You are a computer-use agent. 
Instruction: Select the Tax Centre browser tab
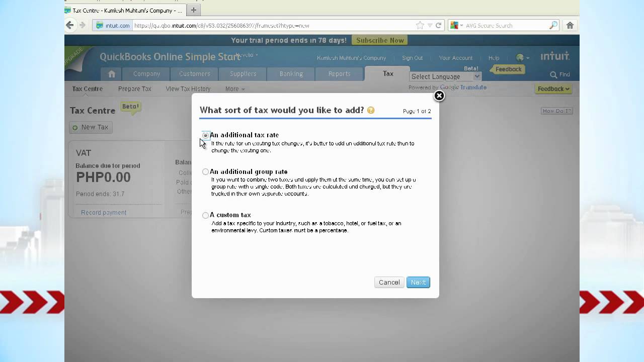(124, 10)
